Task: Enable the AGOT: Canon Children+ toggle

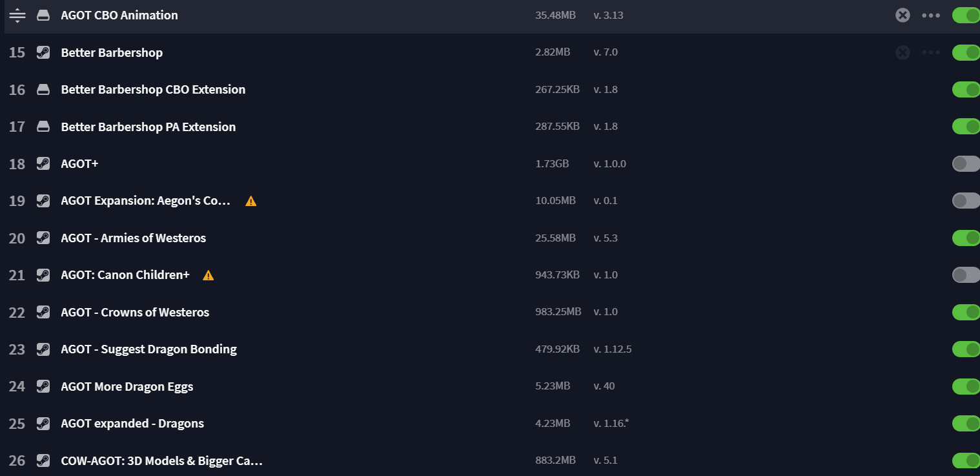Action: (x=966, y=275)
